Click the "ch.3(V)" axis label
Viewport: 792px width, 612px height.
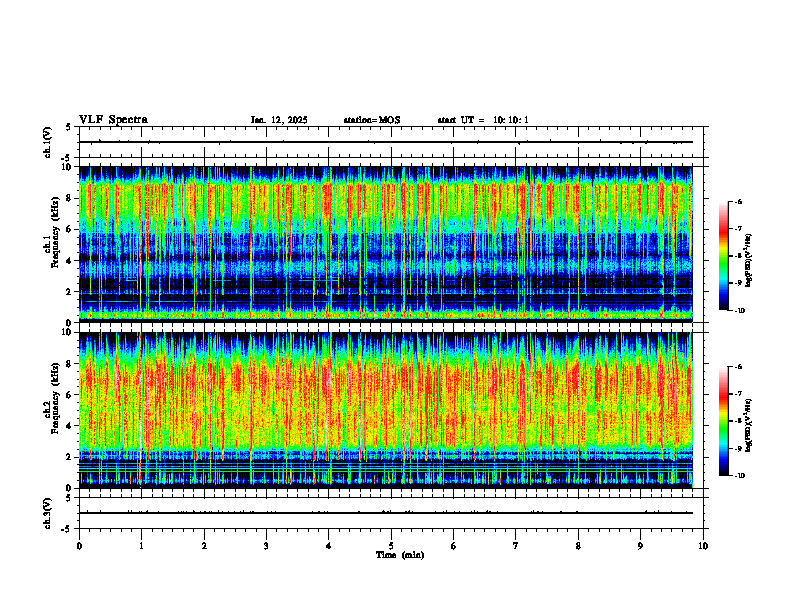(48, 513)
